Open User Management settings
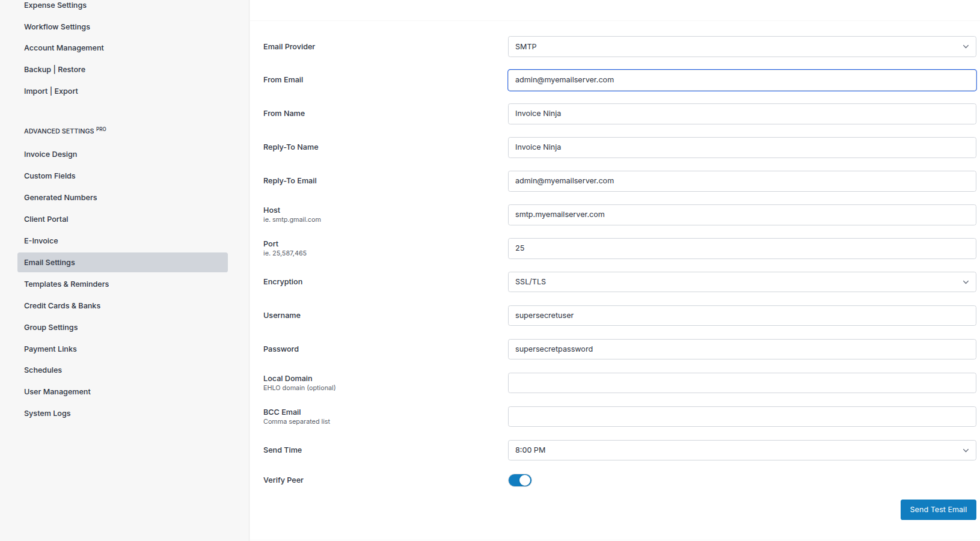 (57, 391)
